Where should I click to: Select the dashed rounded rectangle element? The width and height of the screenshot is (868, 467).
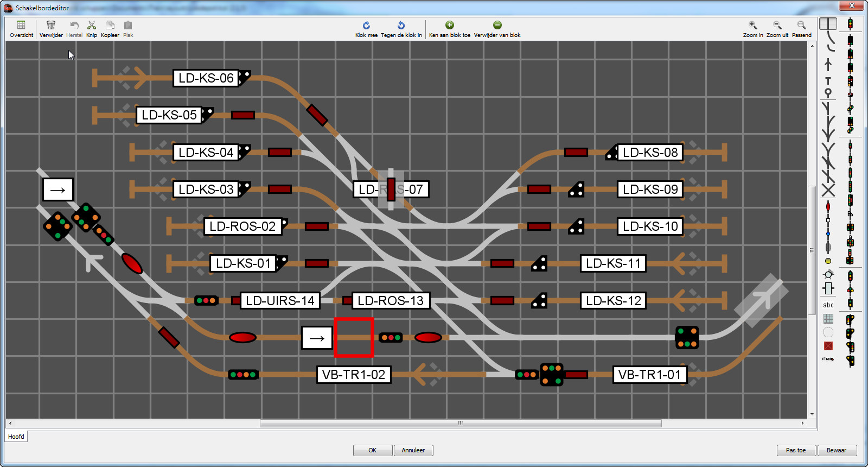828,332
